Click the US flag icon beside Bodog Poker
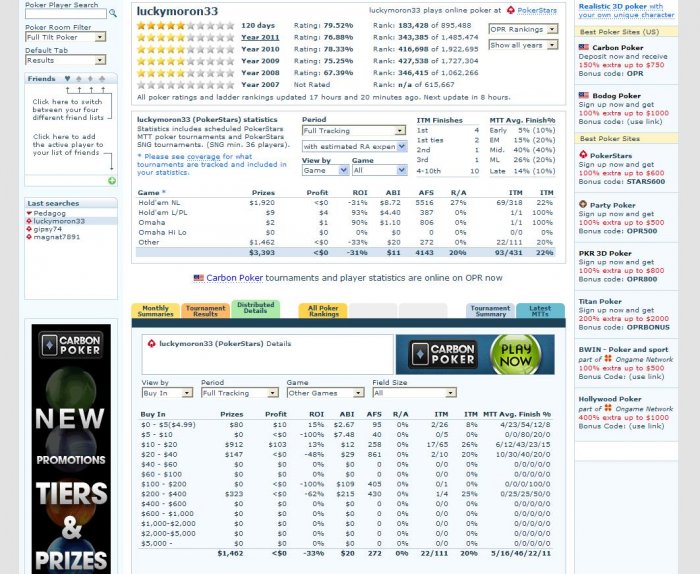The width and height of the screenshot is (700, 574). click(x=583, y=95)
